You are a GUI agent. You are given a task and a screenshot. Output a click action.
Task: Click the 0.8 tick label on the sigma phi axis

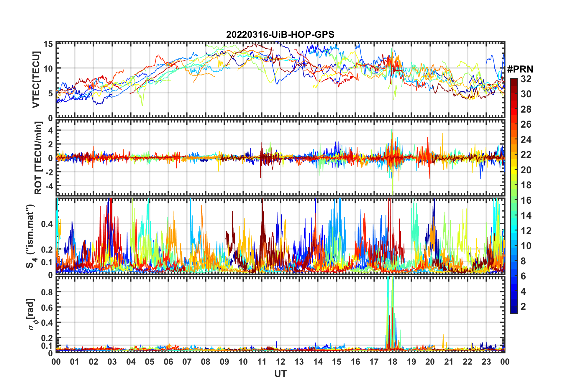pos(47,292)
